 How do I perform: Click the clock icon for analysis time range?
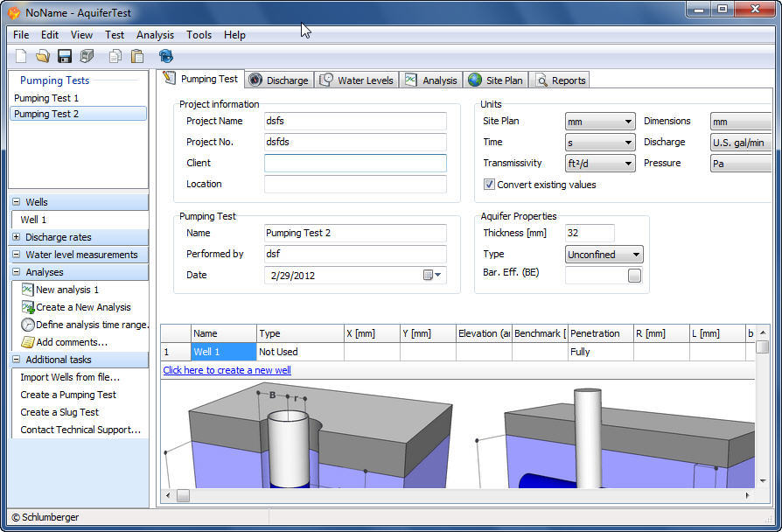[27, 325]
